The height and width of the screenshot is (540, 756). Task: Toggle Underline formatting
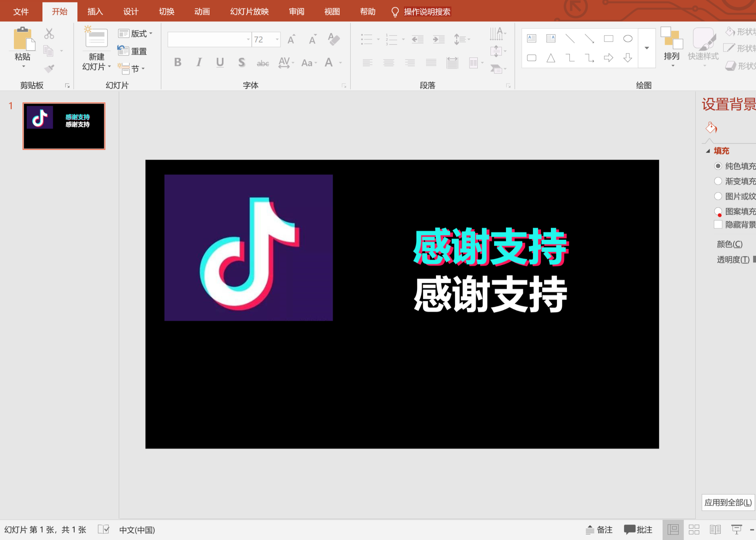tap(220, 63)
